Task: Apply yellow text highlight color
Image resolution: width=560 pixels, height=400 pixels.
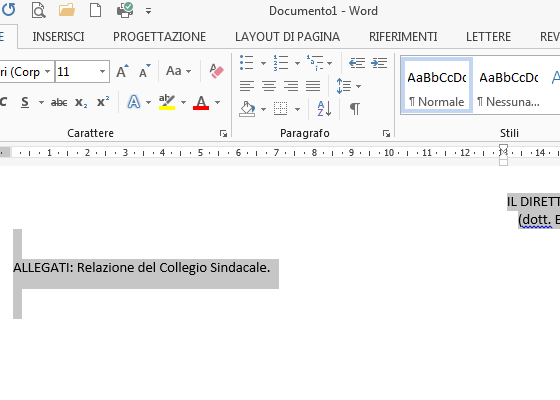Action: pos(167,102)
